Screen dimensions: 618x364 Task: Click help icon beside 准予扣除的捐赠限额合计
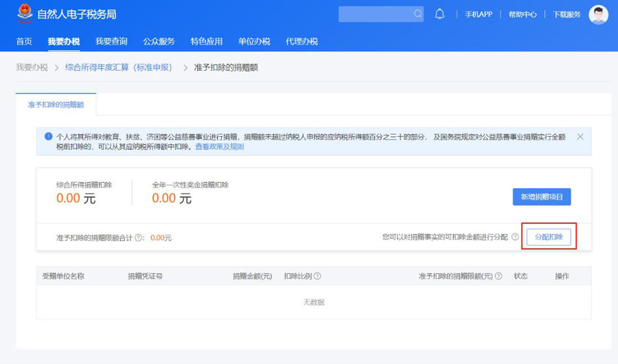(139, 238)
